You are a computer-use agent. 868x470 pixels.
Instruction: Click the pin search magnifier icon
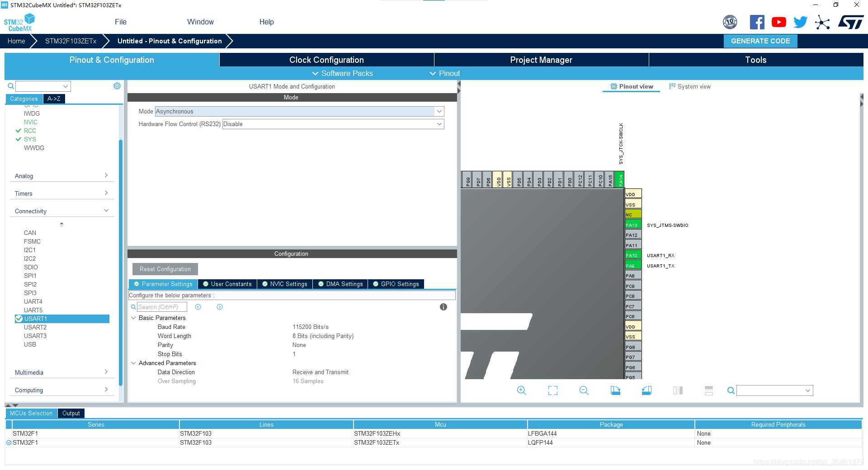point(731,390)
